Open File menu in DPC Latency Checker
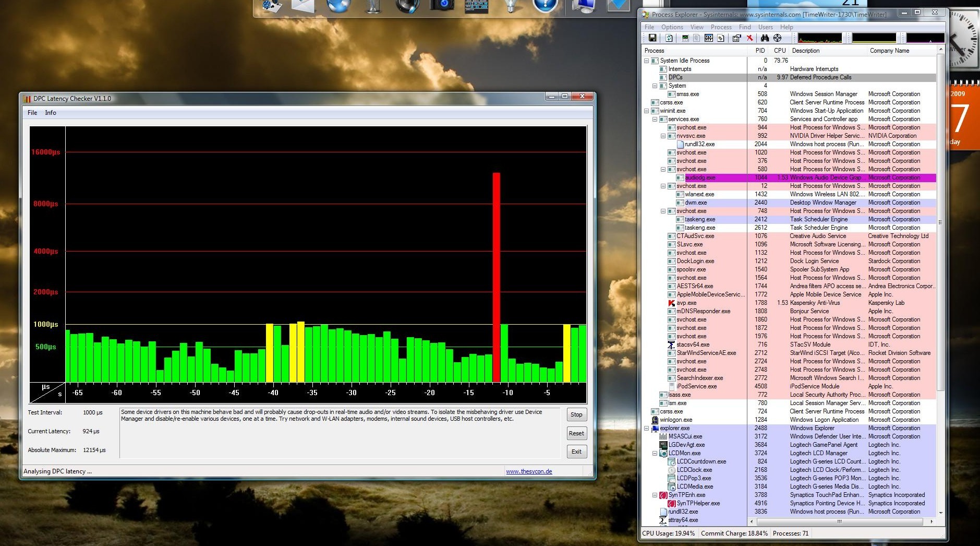 (x=32, y=113)
